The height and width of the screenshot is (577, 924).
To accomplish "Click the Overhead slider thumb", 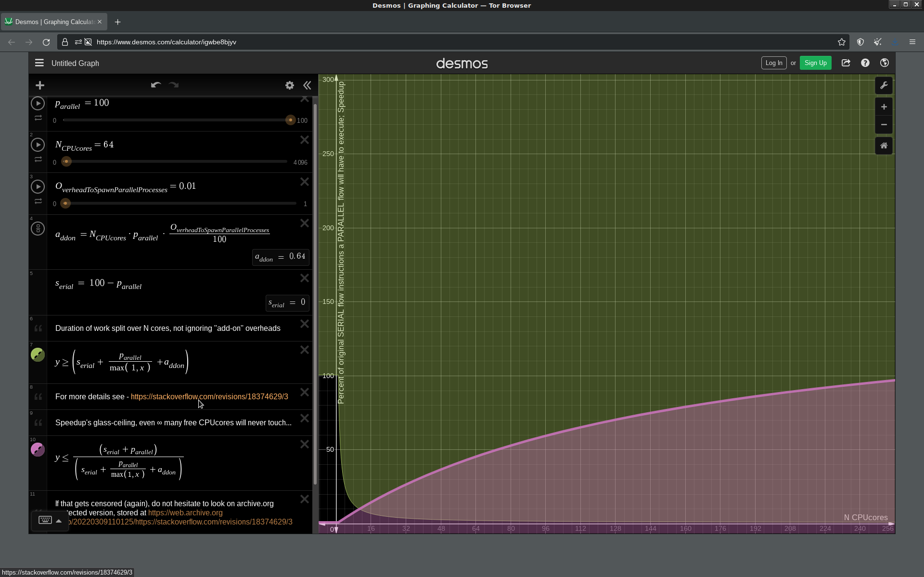I will click(65, 203).
